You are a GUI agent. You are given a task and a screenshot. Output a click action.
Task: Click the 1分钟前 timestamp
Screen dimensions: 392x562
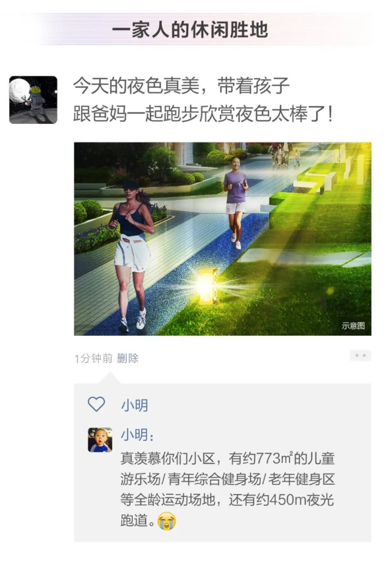coord(93,358)
